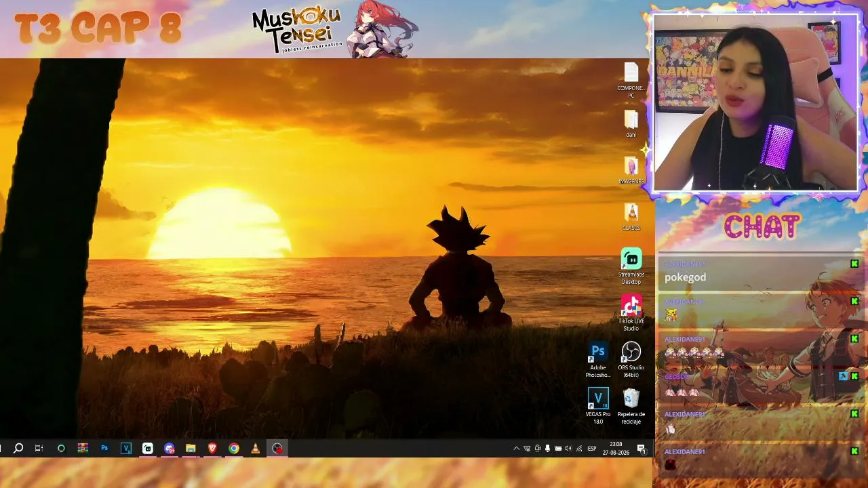This screenshot has height=488, width=868.
Task: Launch VEGAS Pro 18.0 desktop shortcut
Action: pos(597,407)
